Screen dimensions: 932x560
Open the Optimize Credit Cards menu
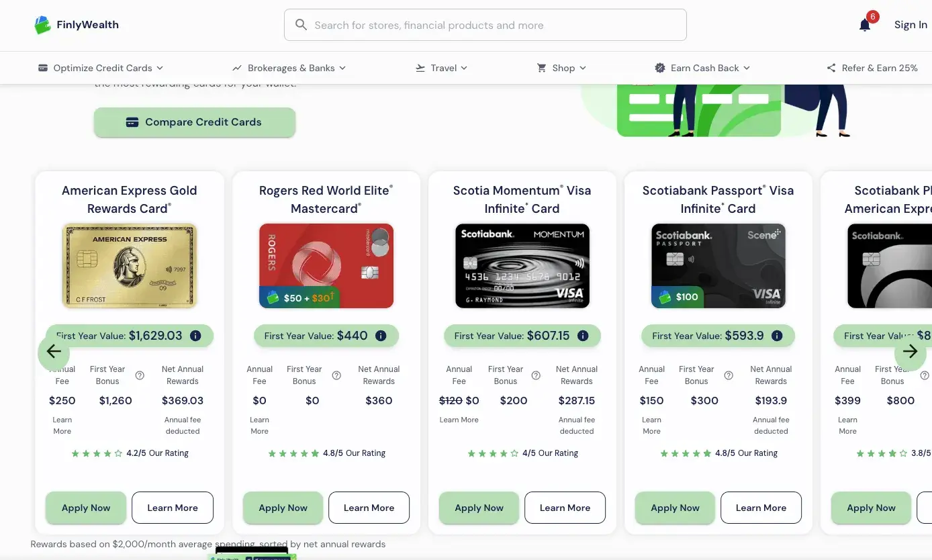click(x=101, y=68)
